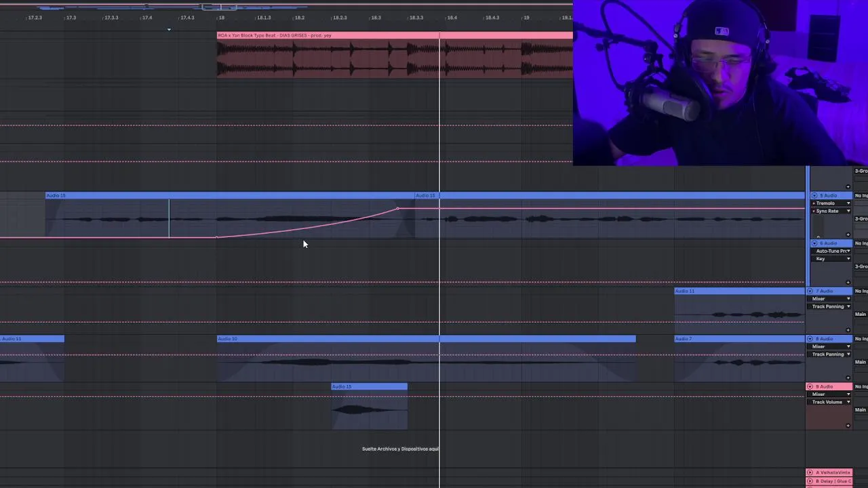868x488 pixels.
Task: Open Key parameter chooser on 6 Audio
Action: pos(831,259)
